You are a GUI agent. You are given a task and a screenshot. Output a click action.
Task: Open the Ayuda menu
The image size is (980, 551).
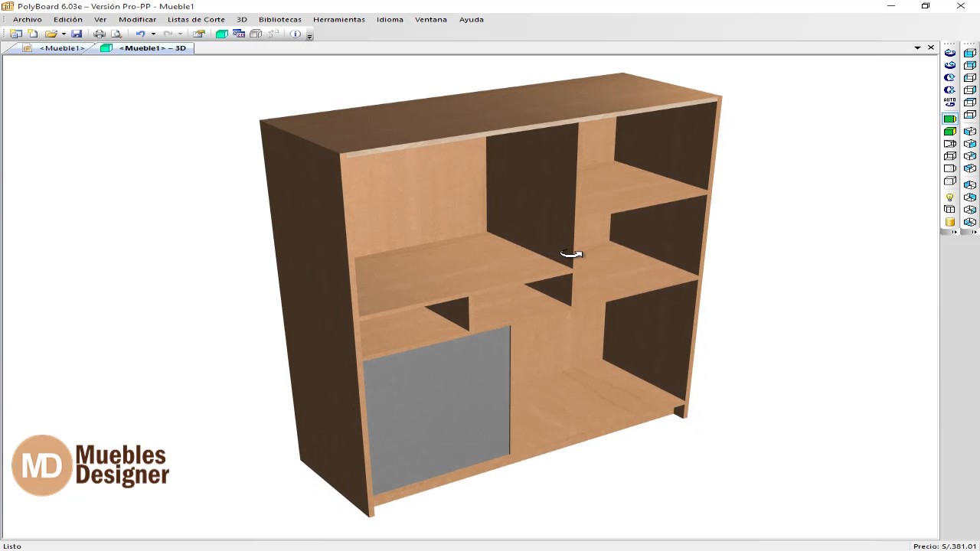(x=472, y=19)
